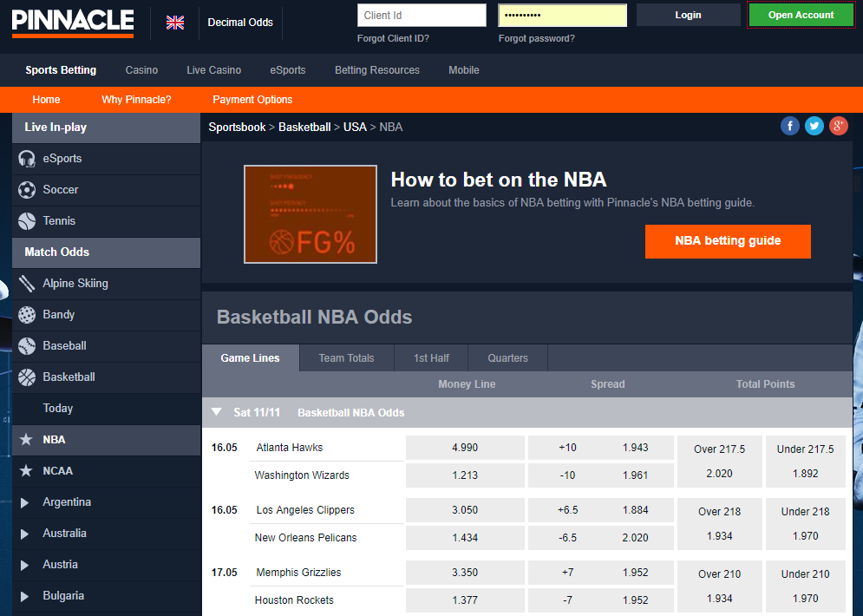Click the UK flag language icon
Viewport: 863px width, 616px height.
pyautogui.click(x=175, y=23)
